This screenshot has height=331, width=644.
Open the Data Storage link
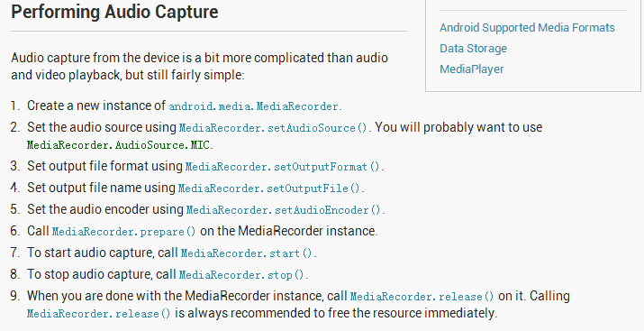pyautogui.click(x=473, y=49)
